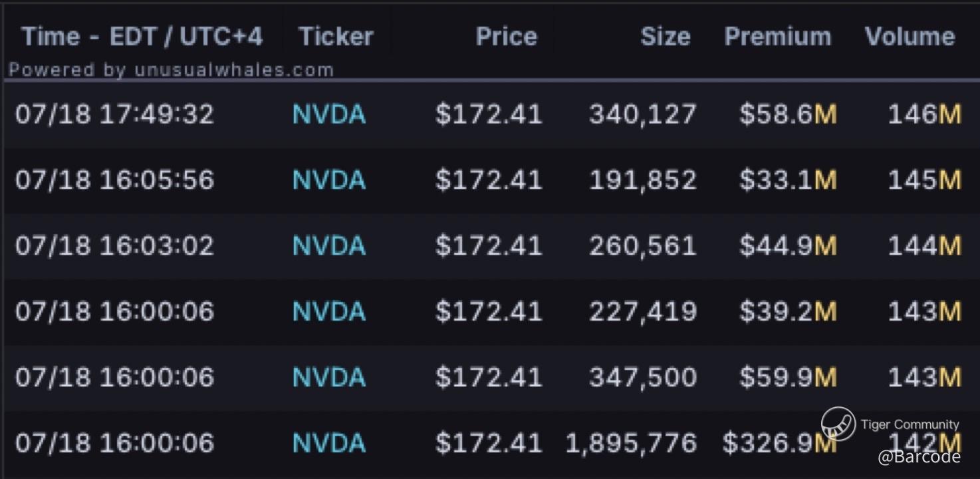The height and width of the screenshot is (479, 980).
Task: Click the $58.6M premium value
Action: (x=788, y=114)
